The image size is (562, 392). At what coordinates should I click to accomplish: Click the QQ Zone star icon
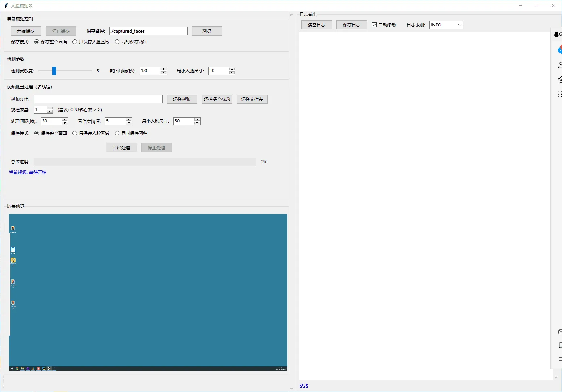(x=560, y=80)
